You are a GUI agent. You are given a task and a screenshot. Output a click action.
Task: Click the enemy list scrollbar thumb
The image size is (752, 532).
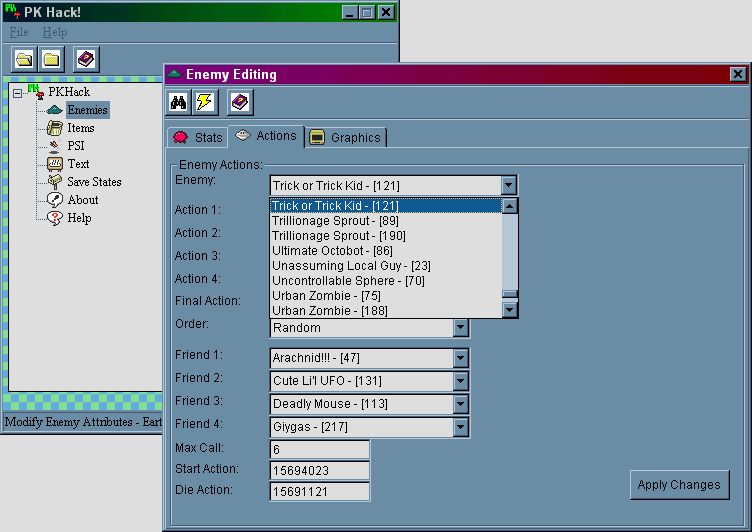click(509, 295)
